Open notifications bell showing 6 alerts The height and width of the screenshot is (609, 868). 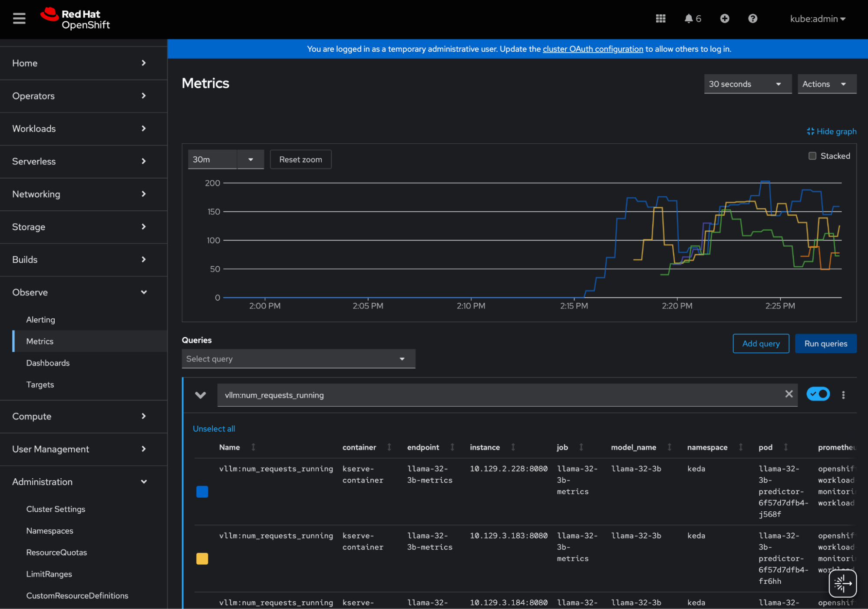coord(692,19)
